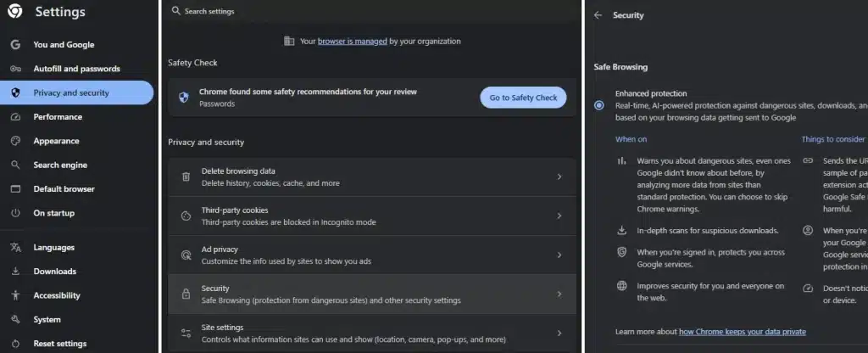868x353 pixels.
Task: Expand the Security row arrow
Action: (x=559, y=294)
